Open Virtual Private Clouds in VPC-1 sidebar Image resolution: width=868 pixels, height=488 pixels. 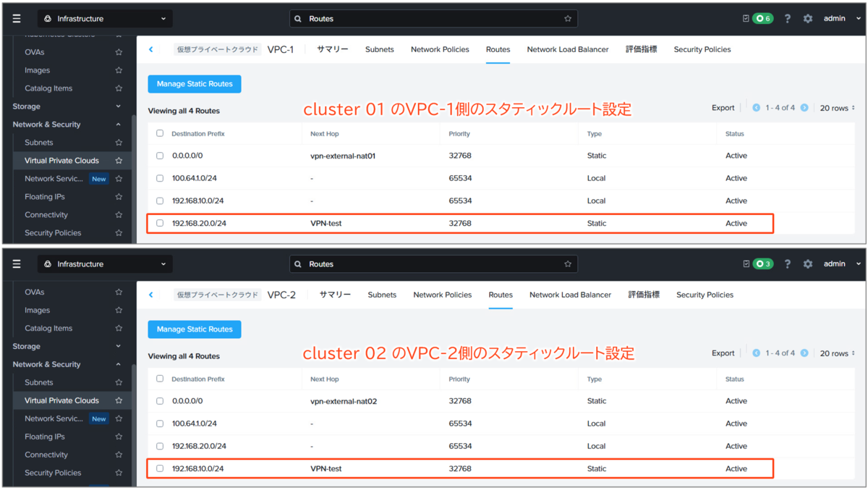[61, 161]
